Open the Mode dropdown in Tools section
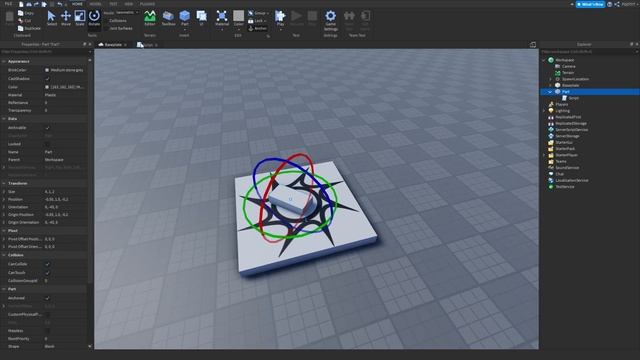This screenshot has height=360, width=640. coord(127,13)
